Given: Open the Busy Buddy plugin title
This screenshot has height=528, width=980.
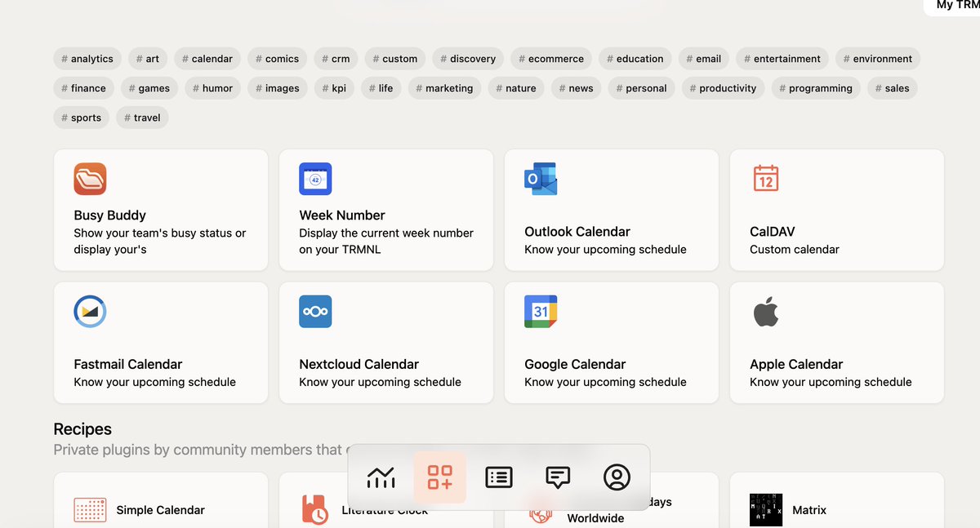Looking at the screenshot, I should (x=109, y=215).
